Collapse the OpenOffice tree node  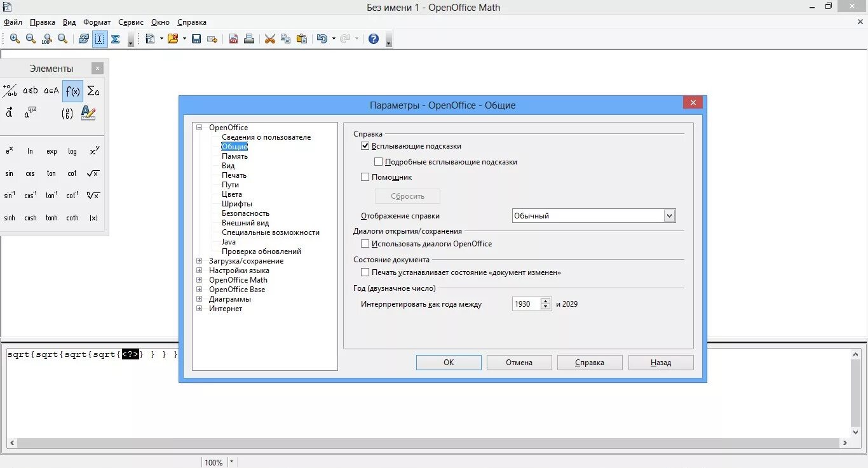tap(200, 128)
